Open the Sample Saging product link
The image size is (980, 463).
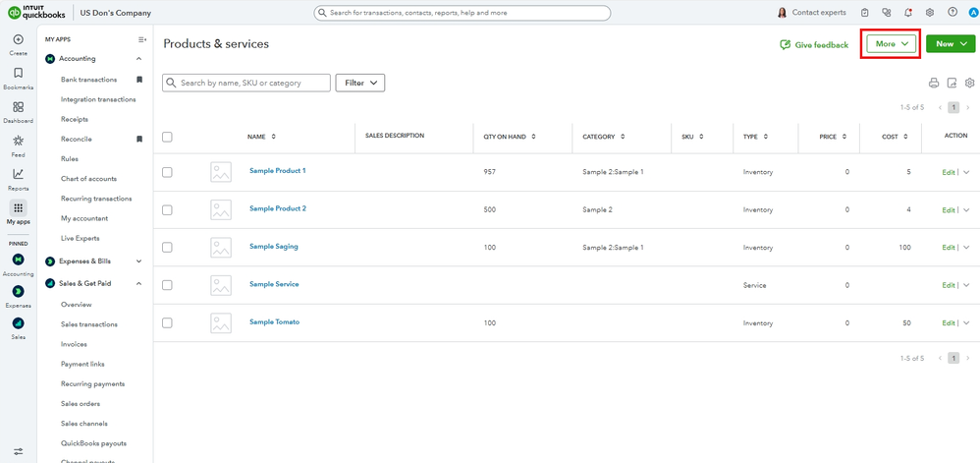[273, 247]
